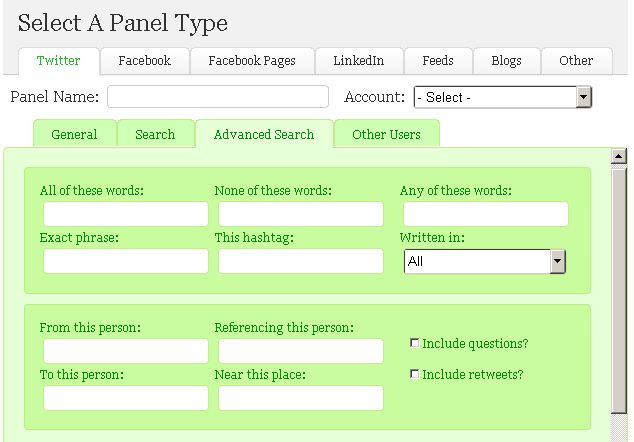Open the Other Users sub-tab
634x442 pixels.
[386, 134]
